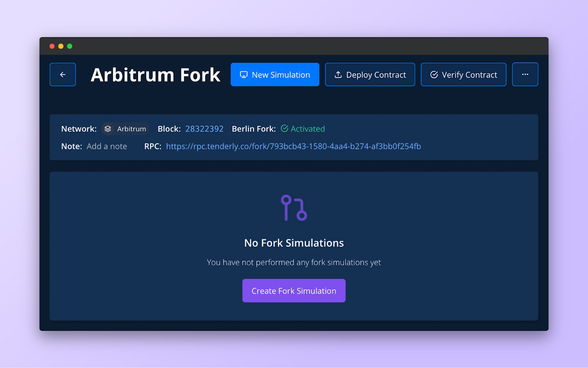Select the Arbitrum network badge
588x368 pixels.
pyautogui.click(x=125, y=129)
